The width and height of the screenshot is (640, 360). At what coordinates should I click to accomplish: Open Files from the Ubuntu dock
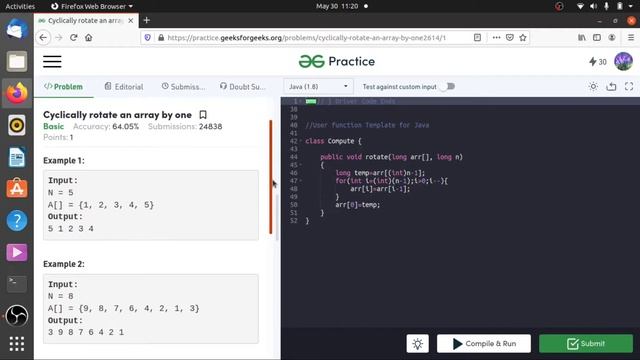[17, 61]
